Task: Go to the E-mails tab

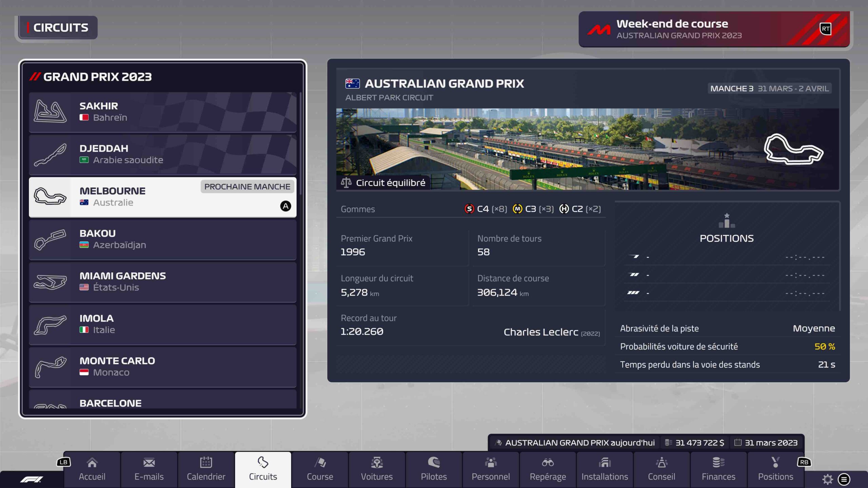Action: coord(149,470)
